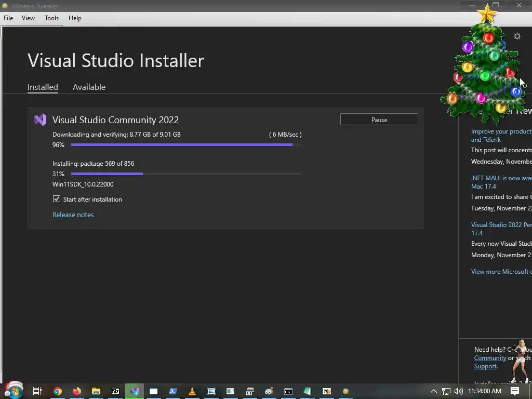Open the Visual Studio 2022 17.4 news link

(x=501, y=229)
